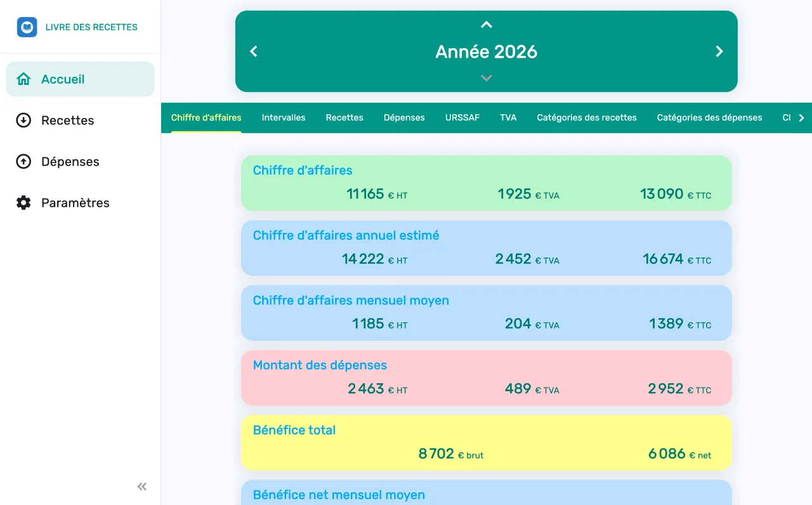Click the Chiffre d'affaires annuel estimé title

[x=346, y=235]
